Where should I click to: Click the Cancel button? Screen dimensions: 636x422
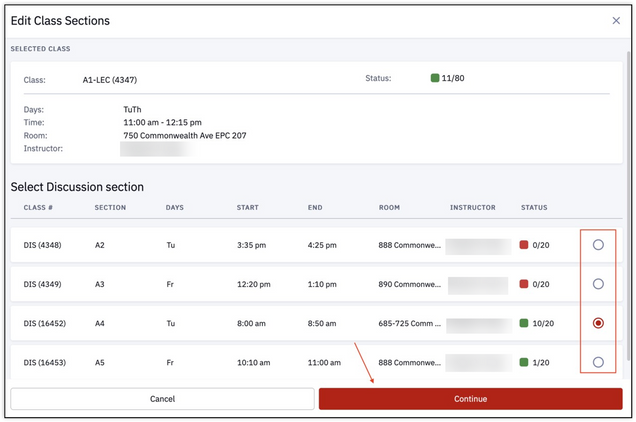tap(162, 399)
